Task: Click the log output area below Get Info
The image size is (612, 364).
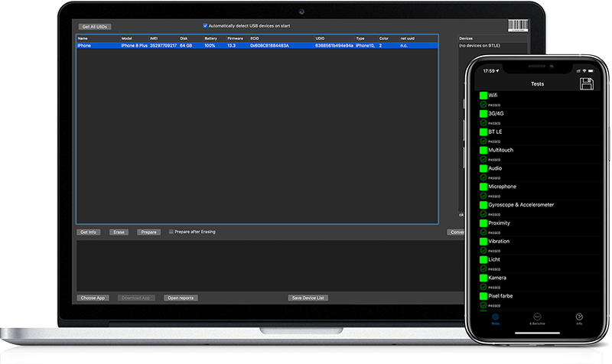Action: coord(270,265)
